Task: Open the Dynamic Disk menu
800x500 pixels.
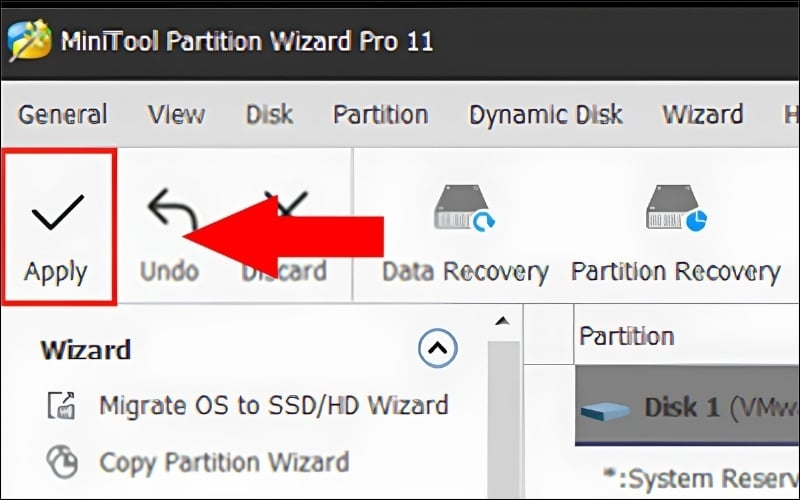Action: 546,114
